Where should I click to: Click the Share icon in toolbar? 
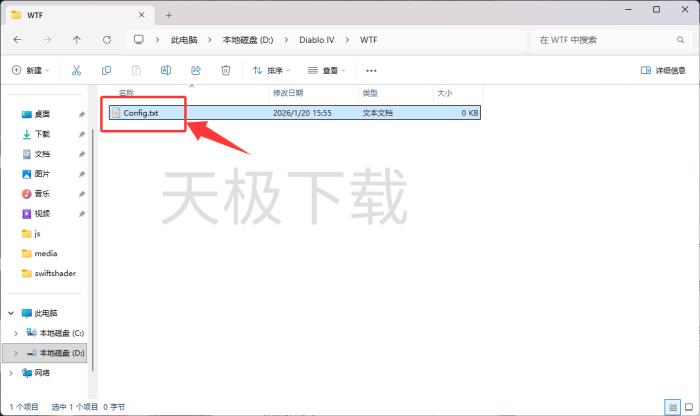pos(196,71)
